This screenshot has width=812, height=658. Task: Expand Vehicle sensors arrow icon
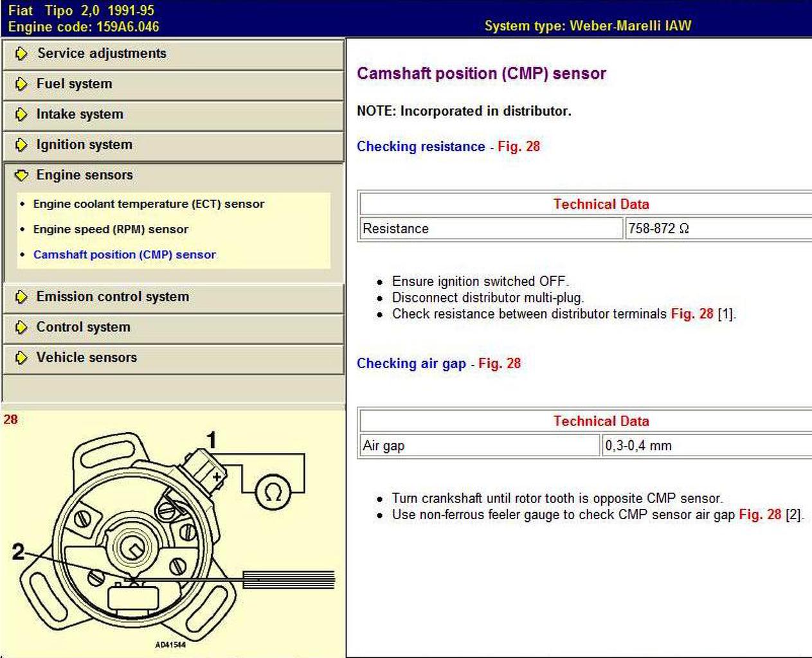pos(21,357)
